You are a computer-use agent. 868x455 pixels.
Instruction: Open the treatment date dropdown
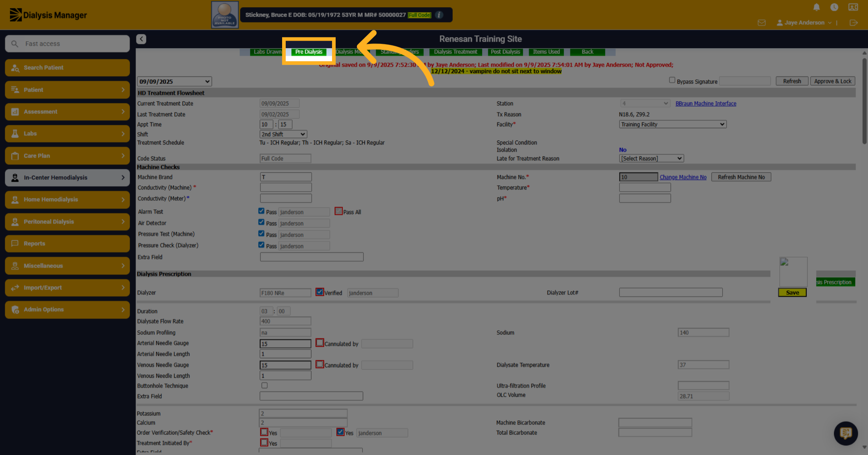pos(174,81)
